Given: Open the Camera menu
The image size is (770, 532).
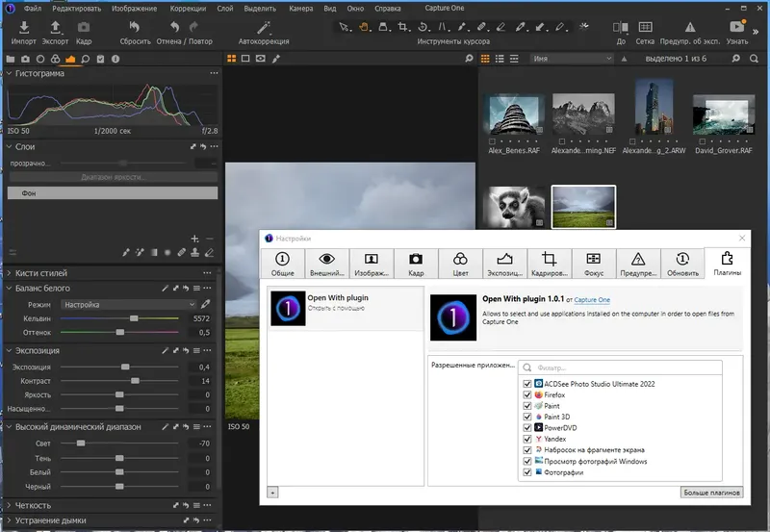Looking at the screenshot, I should pos(302,8).
